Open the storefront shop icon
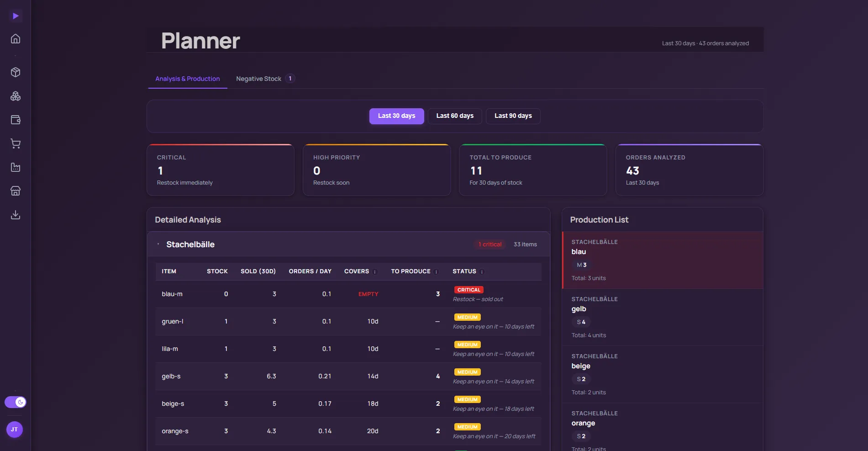The height and width of the screenshot is (451, 868). tap(16, 191)
